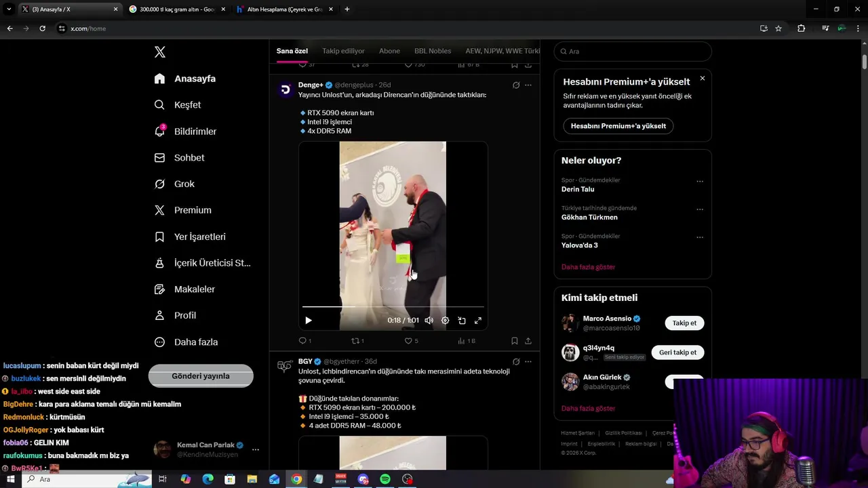Viewport: 868px width, 488px height.
Task: Mute the Denge+ video volume
Action: tap(429, 321)
